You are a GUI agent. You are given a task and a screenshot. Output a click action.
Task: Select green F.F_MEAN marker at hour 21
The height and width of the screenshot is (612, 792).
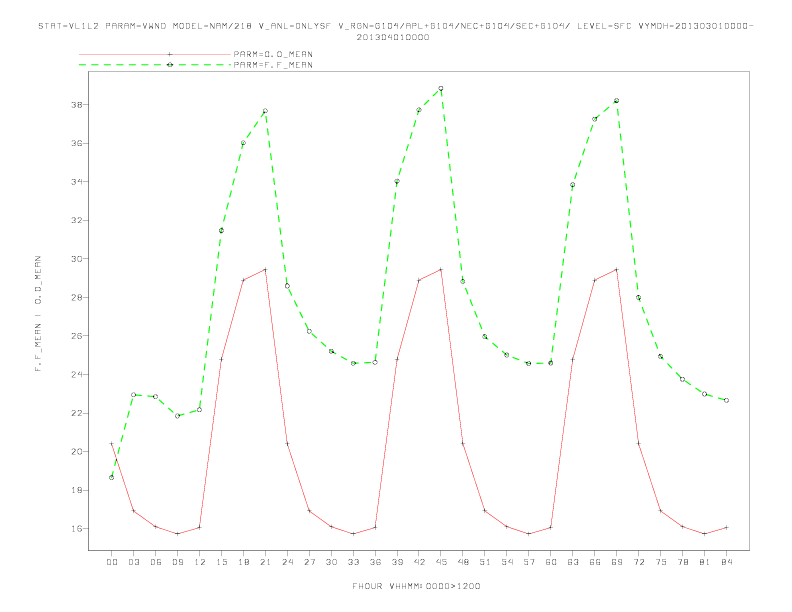(x=265, y=111)
